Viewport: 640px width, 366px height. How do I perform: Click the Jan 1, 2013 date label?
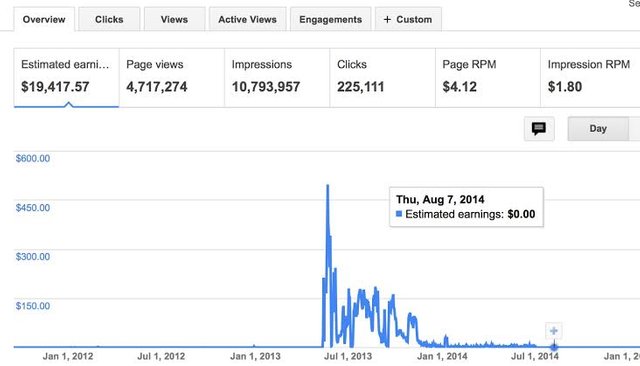(255, 356)
